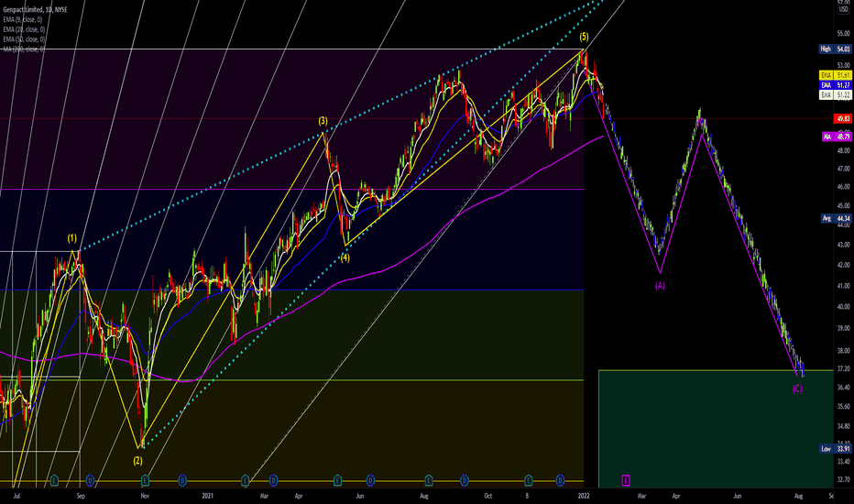The image size is (854, 504).
Task: Open the earnings marker above the 8 date label
Action: pos(529,480)
